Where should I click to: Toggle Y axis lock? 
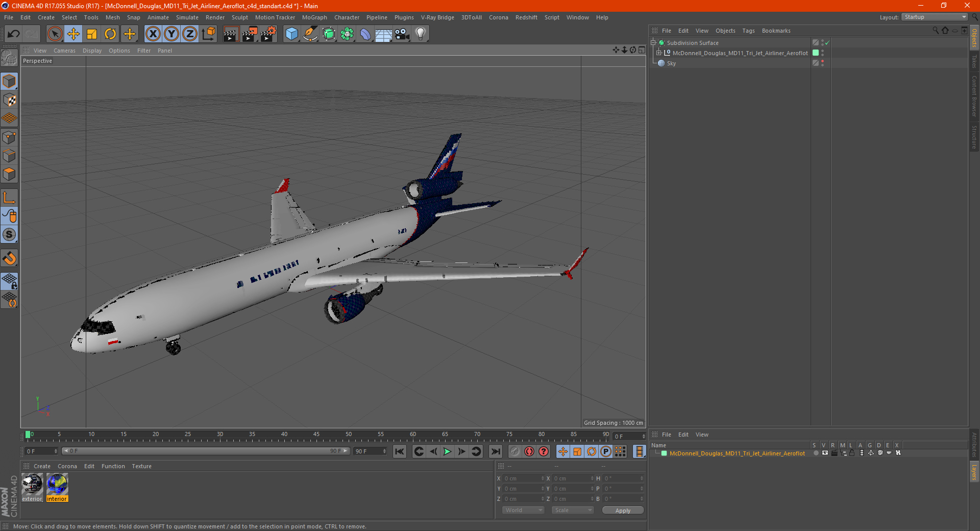171,34
